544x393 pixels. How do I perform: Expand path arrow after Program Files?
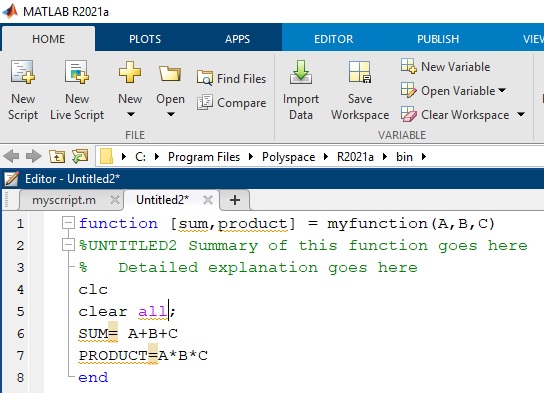(x=250, y=157)
